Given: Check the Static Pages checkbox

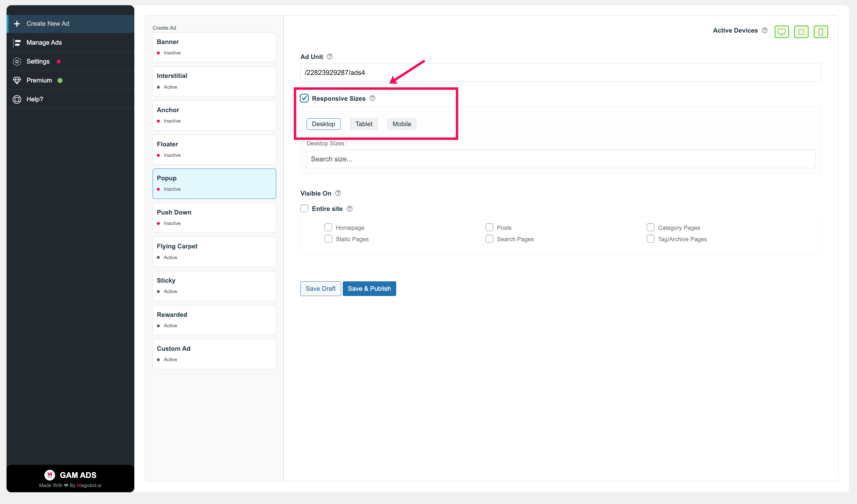Looking at the screenshot, I should point(328,239).
